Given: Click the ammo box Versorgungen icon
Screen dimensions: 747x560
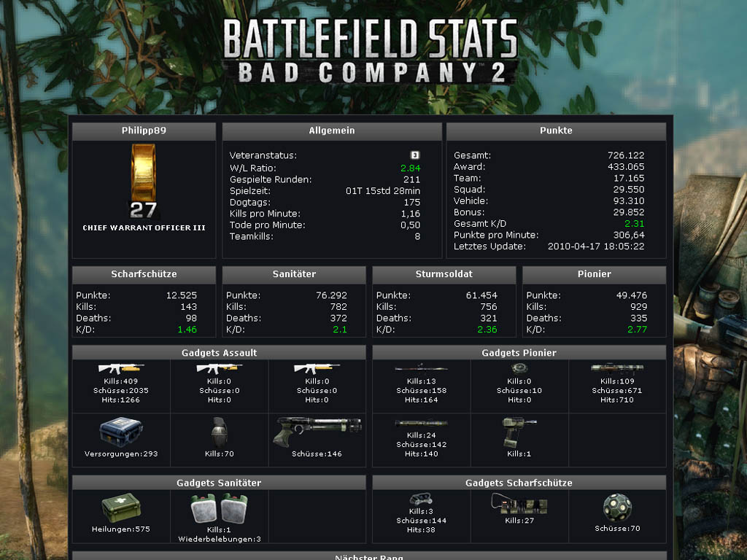Looking at the screenshot, I should coord(120,431).
